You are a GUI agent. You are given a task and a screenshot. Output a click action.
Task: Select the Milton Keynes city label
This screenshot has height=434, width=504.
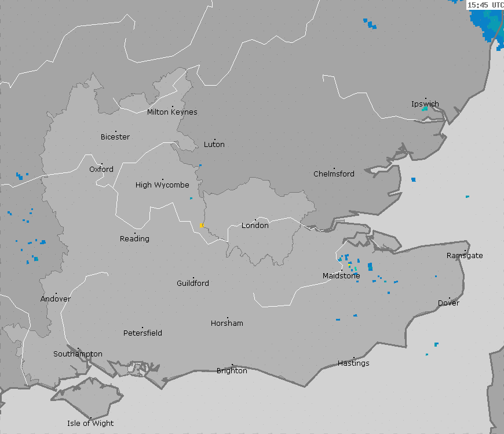[x=172, y=112]
